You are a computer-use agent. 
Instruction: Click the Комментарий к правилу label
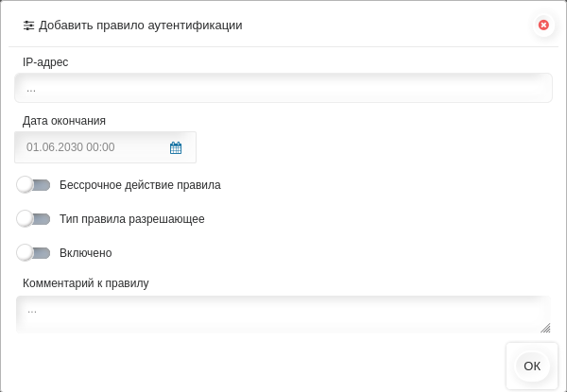click(x=86, y=283)
